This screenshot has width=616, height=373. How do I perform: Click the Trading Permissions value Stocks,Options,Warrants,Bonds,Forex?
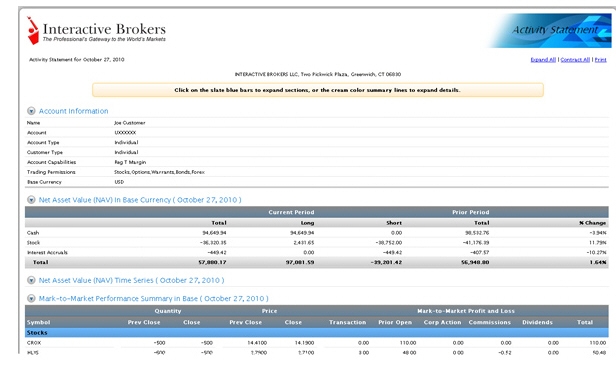tap(159, 172)
